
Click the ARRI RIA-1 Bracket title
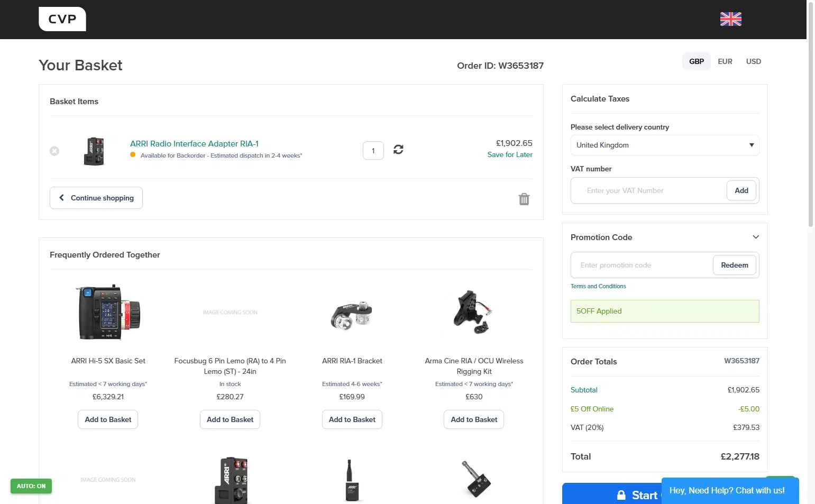[x=352, y=361]
